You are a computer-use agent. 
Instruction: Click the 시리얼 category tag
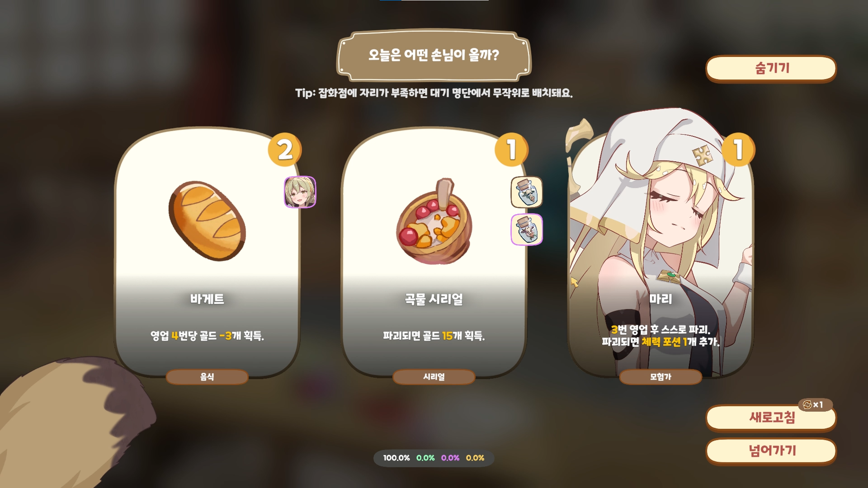coord(434,377)
